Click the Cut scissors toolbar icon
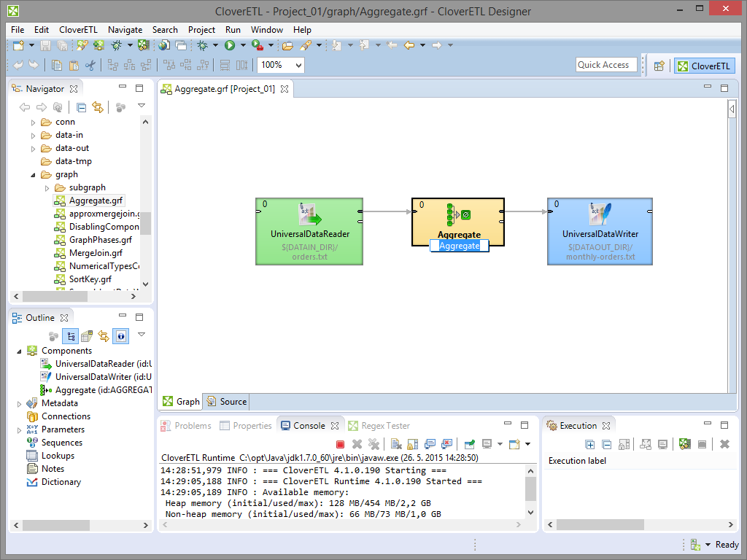Image resolution: width=747 pixels, height=560 pixels. point(90,65)
